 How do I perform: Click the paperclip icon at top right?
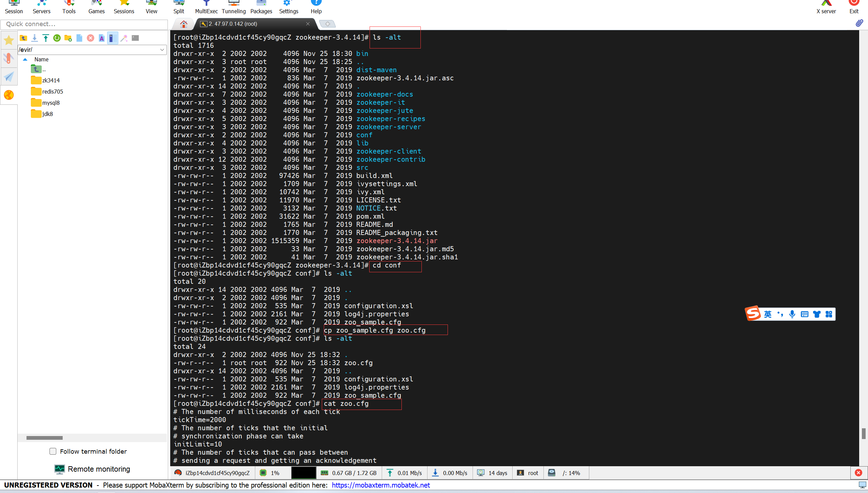pyautogui.click(x=859, y=23)
